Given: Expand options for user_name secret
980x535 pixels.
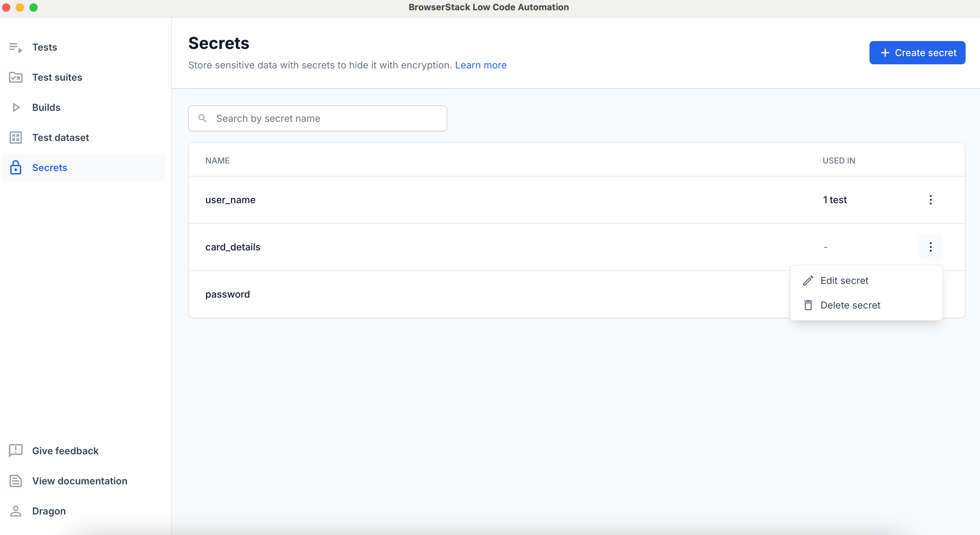Looking at the screenshot, I should [x=931, y=200].
